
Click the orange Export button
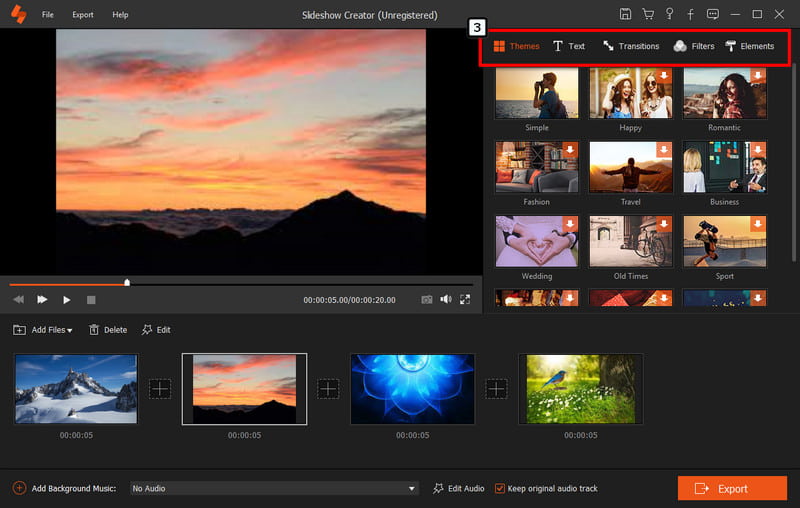pos(732,489)
